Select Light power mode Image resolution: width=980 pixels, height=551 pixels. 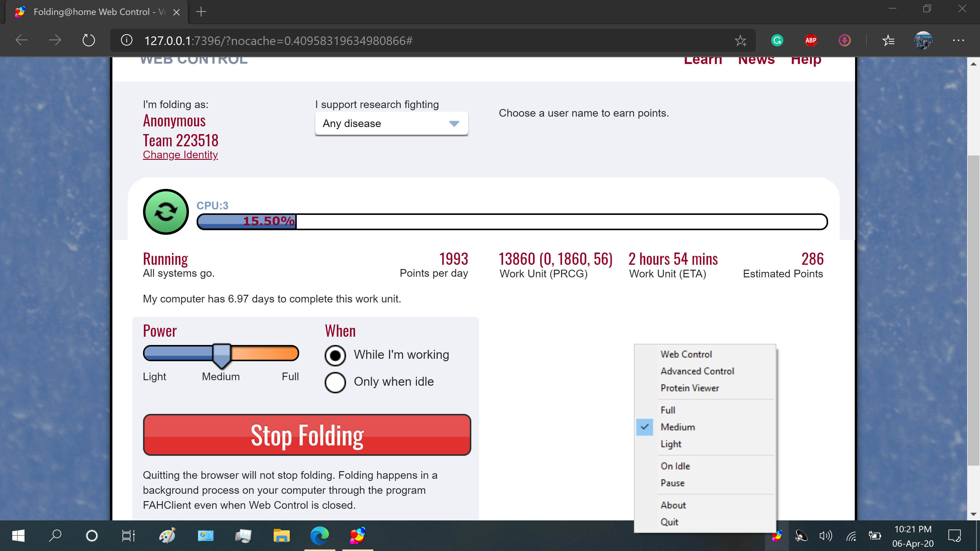click(x=670, y=443)
